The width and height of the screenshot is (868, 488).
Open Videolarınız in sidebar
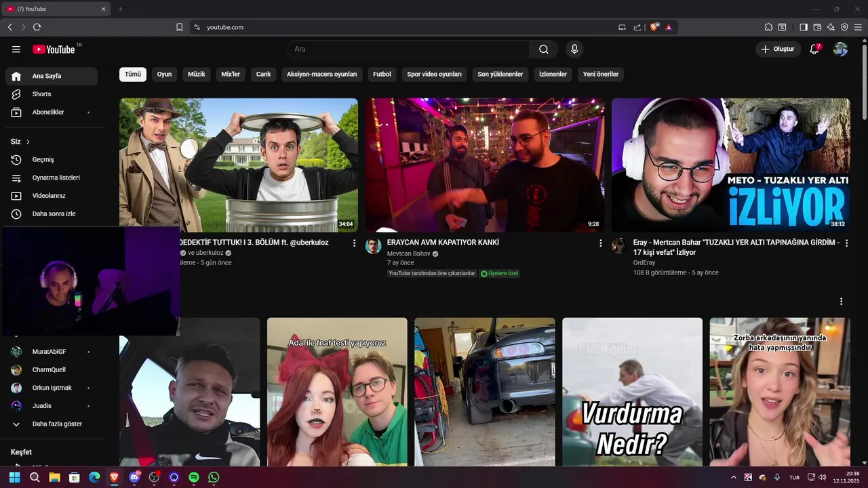tap(52, 196)
